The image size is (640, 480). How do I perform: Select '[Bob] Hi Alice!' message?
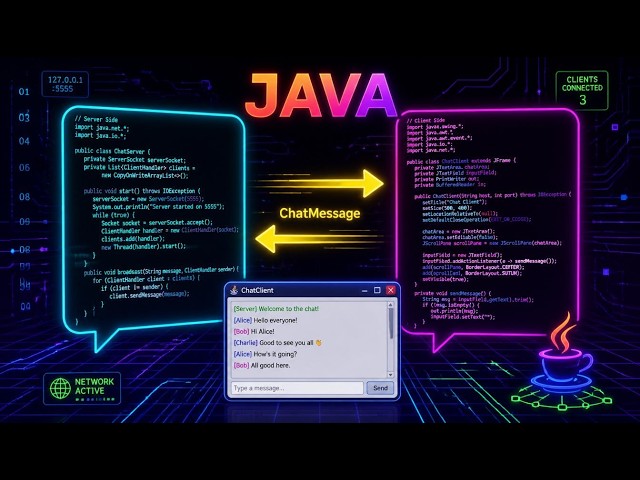pos(254,331)
